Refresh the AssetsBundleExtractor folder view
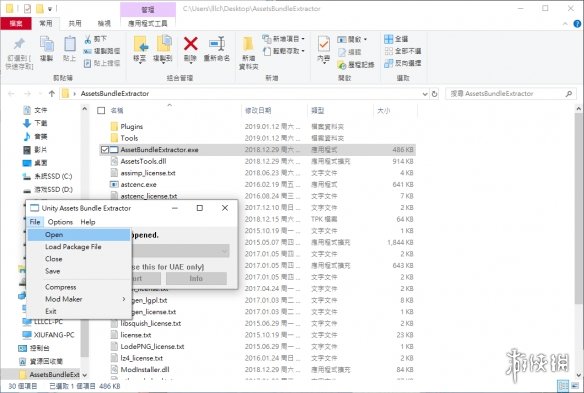This screenshot has height=393, width=584. click(x=434, y=94)
